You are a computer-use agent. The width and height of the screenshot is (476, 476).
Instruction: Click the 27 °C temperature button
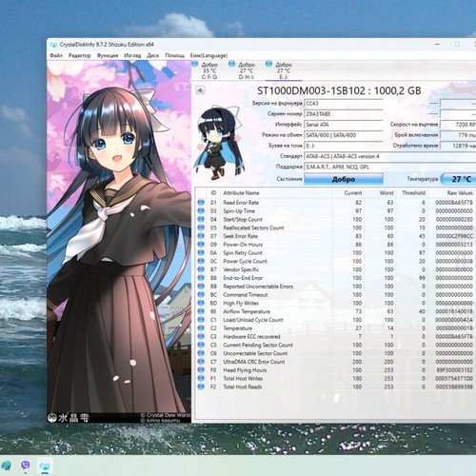click(x=459, y=179)
